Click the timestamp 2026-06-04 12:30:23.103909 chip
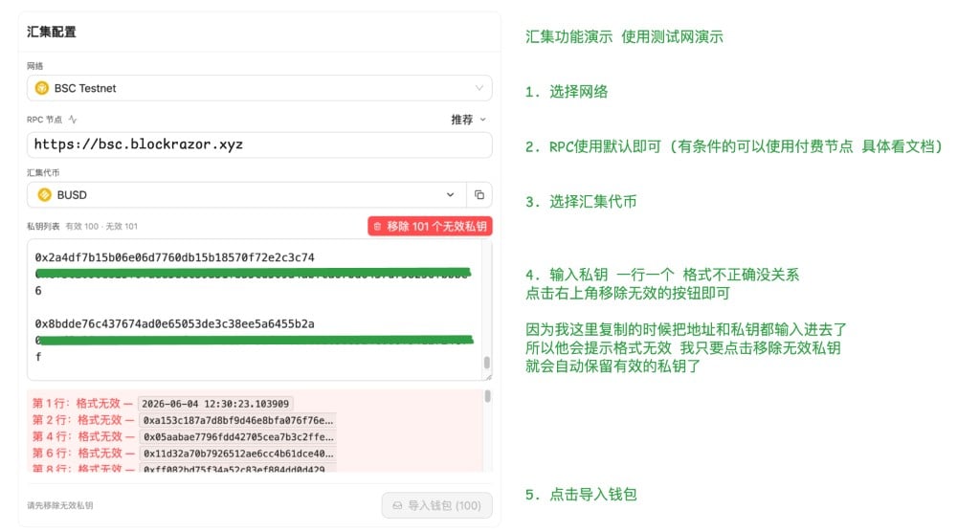Viewport: 980px width, 532px height. click(215, 404)
